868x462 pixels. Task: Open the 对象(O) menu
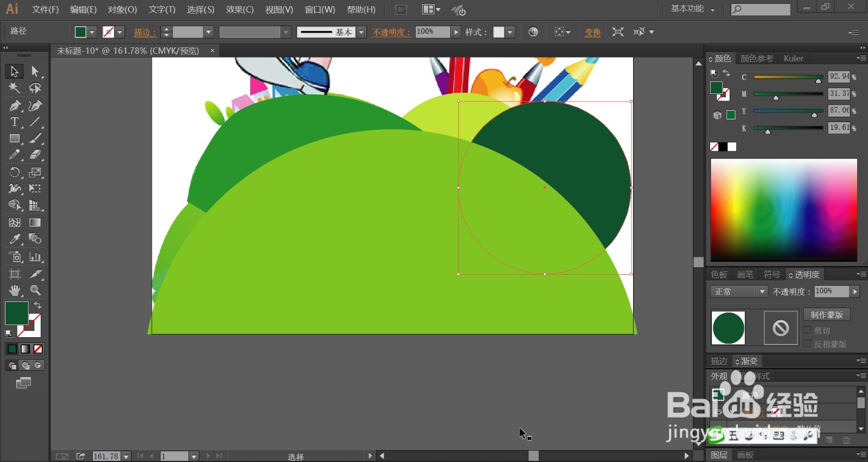(122, 9)
